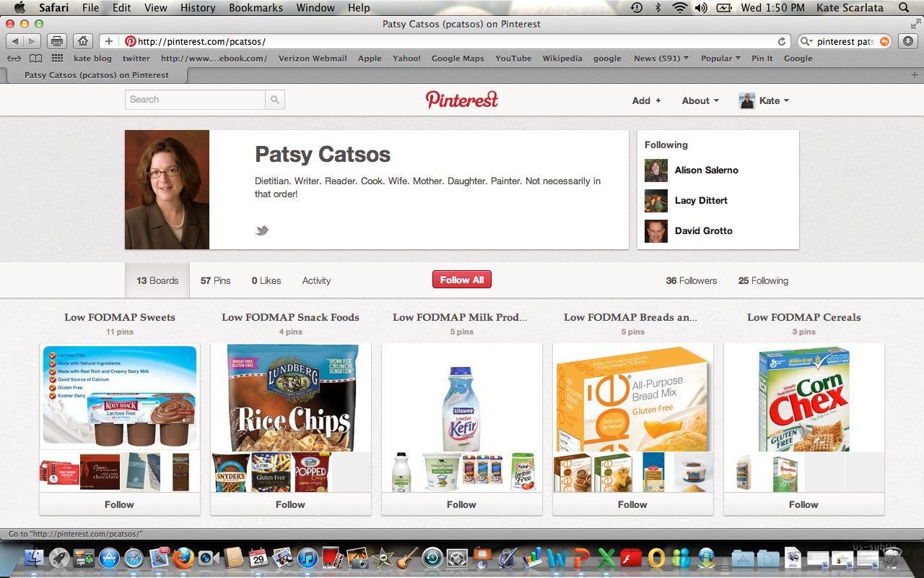The image size is (924, 578).
Task: Open the News (591) bookmarks folder
Action: 661,59
